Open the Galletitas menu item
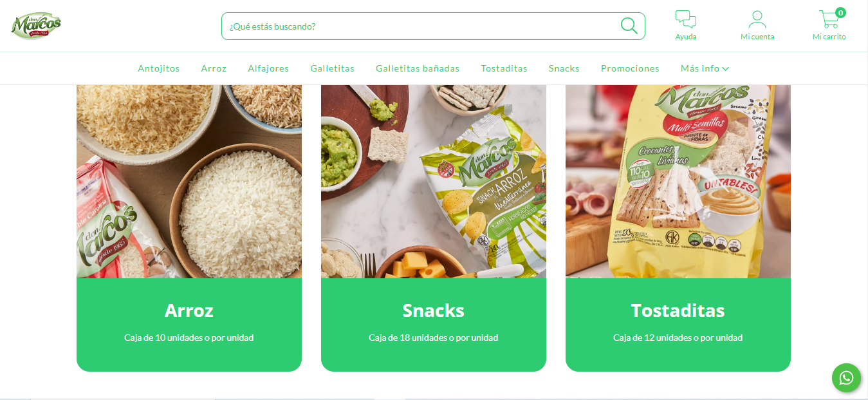This screenshot has width=868, height=400. pyautogui.click(x=332, y=68)
